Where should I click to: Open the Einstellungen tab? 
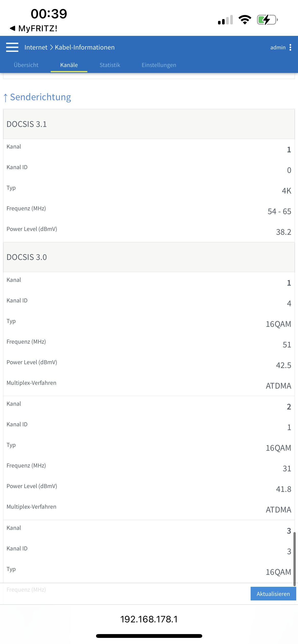tap(159, 65)
